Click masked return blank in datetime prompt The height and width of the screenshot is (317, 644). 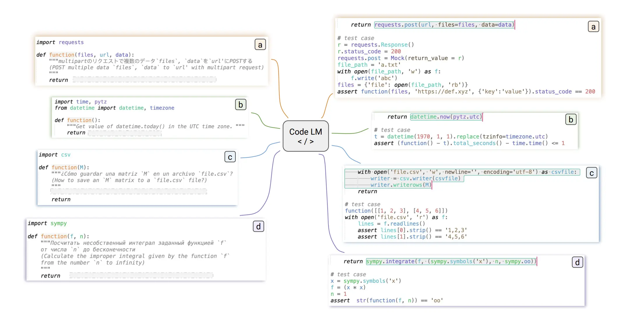click(125, 133)
